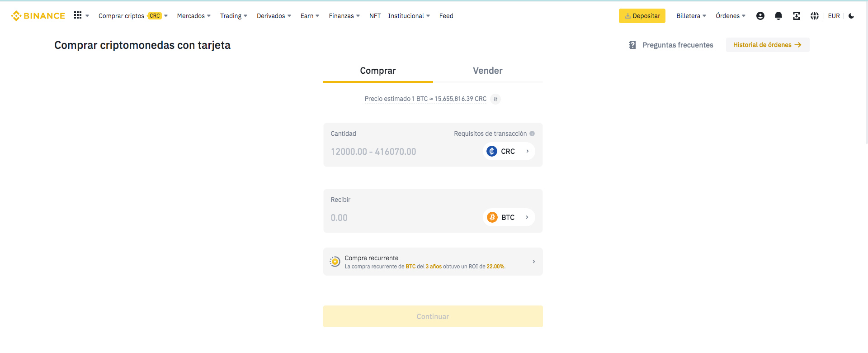Open the BTC crypto selector chevron
868x353 pixels.
[527, 217]
